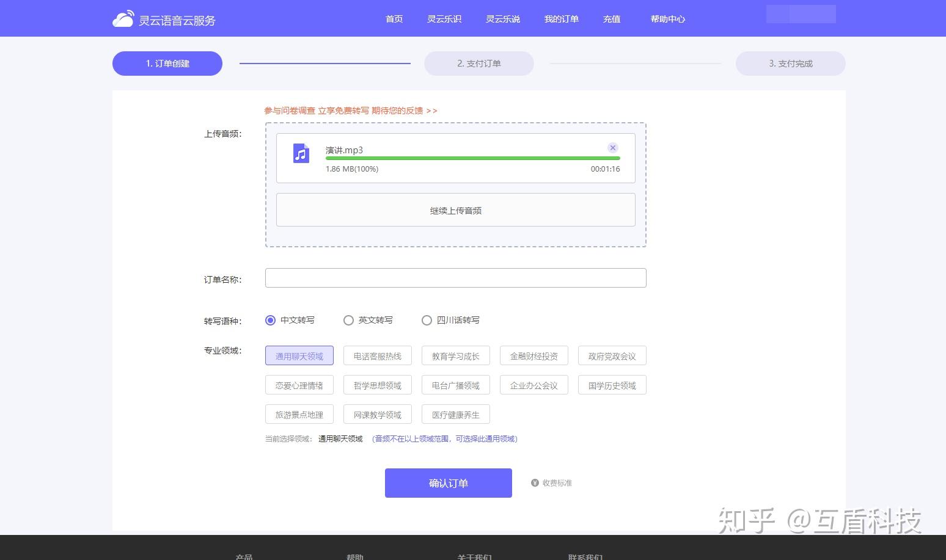Choose 金融财经投资 domain tag
Screen dimensions: 946x560
click(534, 356)
